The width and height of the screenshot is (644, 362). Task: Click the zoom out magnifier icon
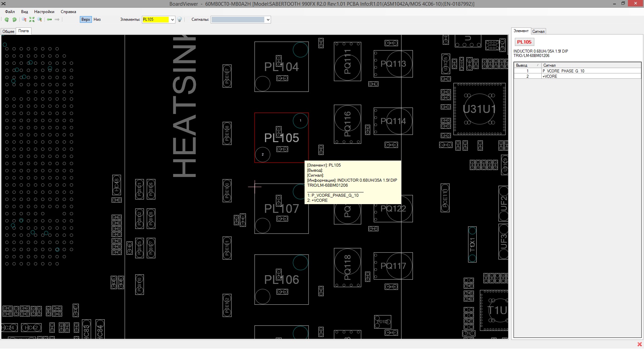coord(24,19)
